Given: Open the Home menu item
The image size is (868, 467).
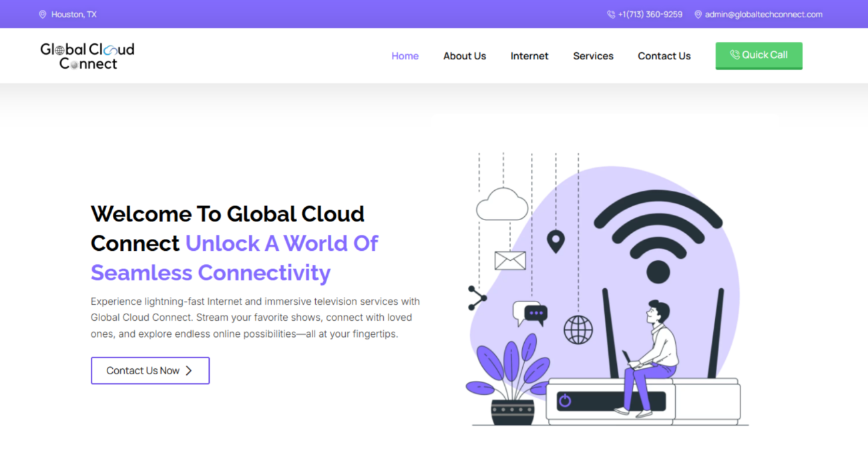Looking at the screenshot, I should point(405,56).
